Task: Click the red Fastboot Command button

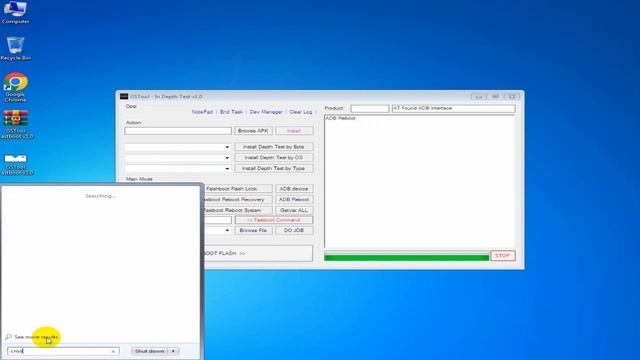Action: pyautogui.click(x=273, y=220)
